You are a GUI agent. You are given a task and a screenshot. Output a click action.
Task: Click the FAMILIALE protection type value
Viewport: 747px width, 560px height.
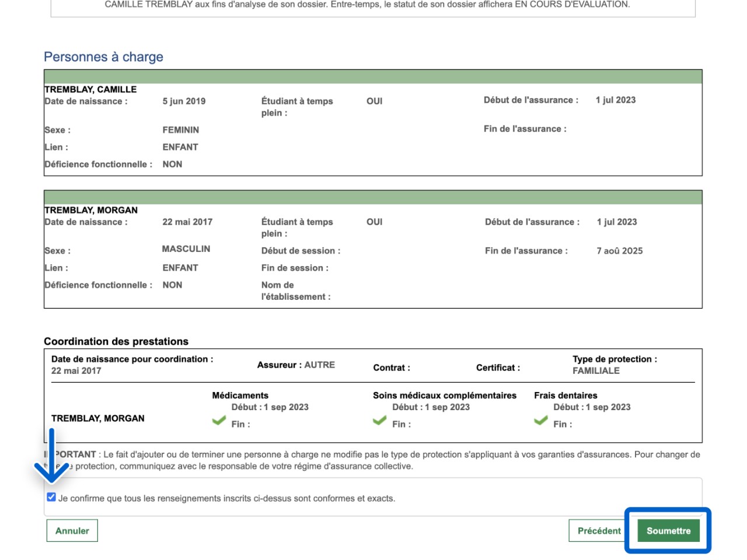[x=596, y=370]
